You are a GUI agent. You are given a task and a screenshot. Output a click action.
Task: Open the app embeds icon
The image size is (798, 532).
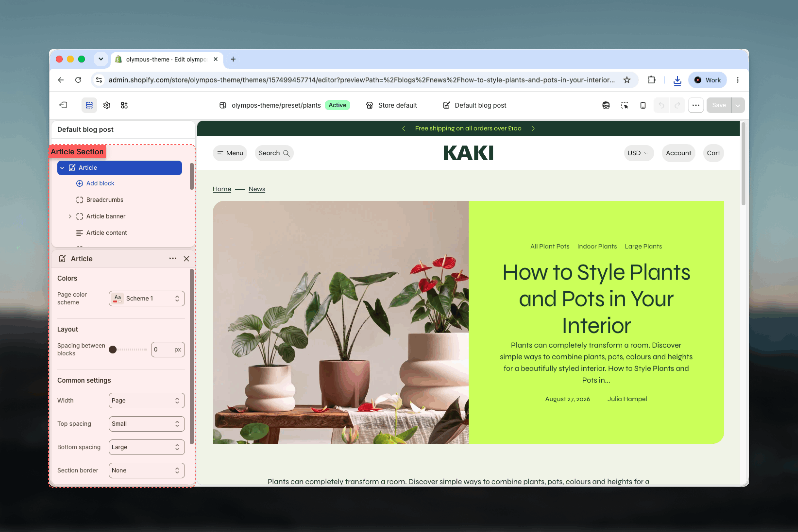(124, 105)
